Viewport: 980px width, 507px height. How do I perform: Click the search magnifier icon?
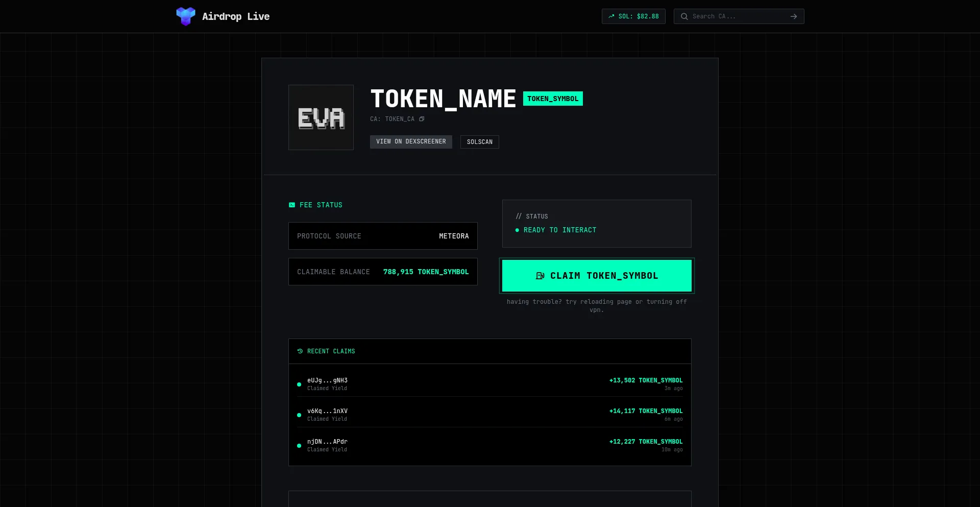pyautogui.click(x=684, y=16)
